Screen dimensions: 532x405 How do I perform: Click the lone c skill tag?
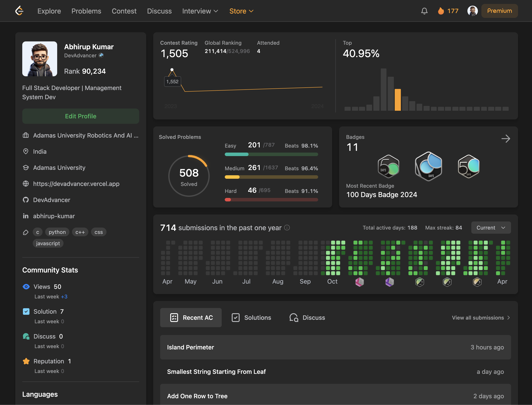[x=38, y=232]
